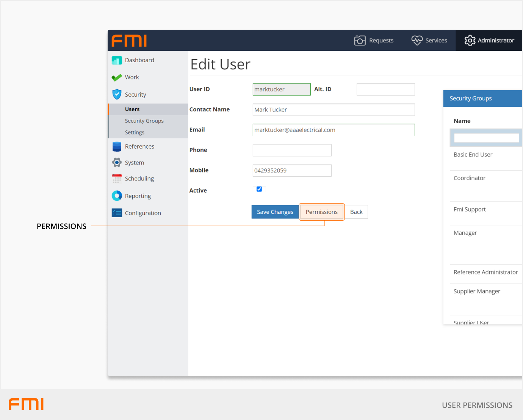Click the Scheduling calendar icon
The height and width of the screenshot is (420, 523).
[117, 179]
